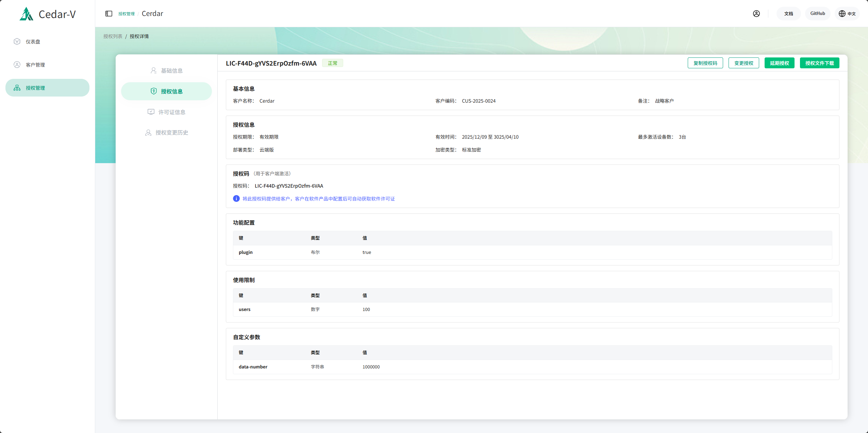Switch to the 基础信息 tab
This screenshot has width=868, height=433.
[x=167, y=71]
